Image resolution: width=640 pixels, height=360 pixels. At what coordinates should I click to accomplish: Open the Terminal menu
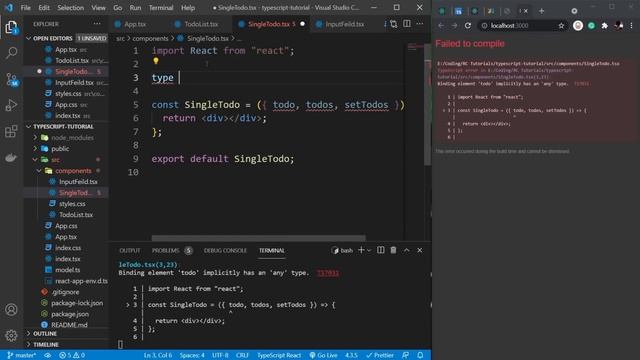point(160,8)
